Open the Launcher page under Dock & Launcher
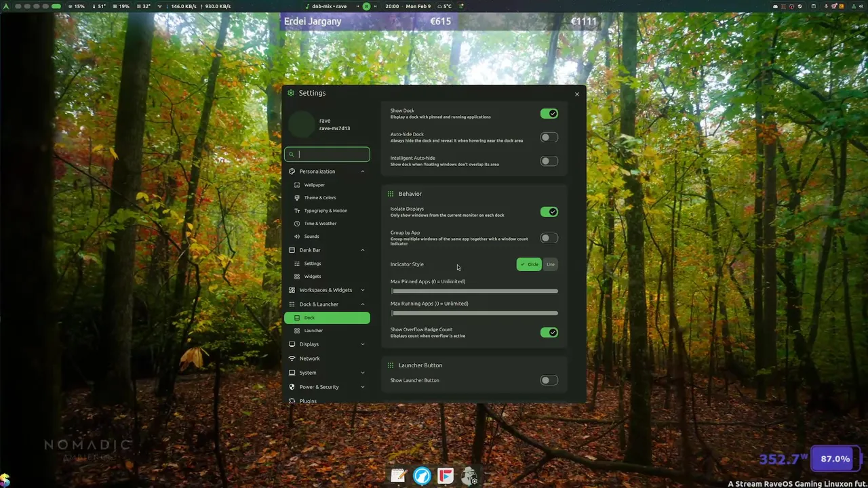Image resolution: width=868 pixels, height=488 pixels. coord(327,331)
